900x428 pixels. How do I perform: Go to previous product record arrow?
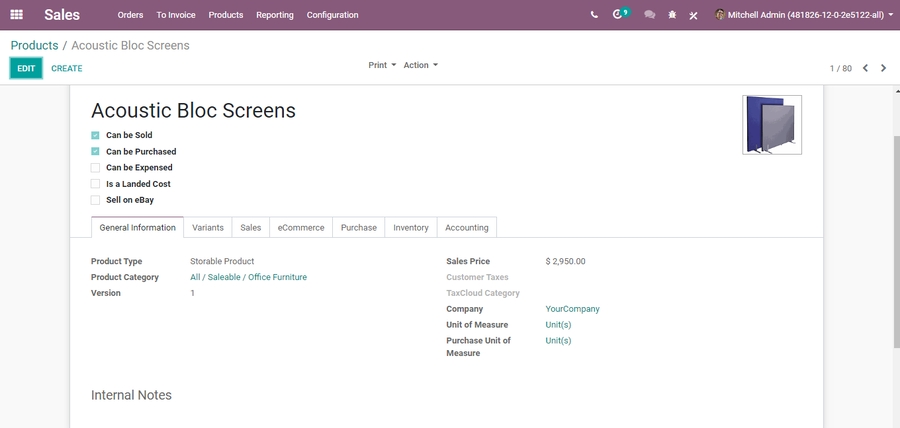865,68
